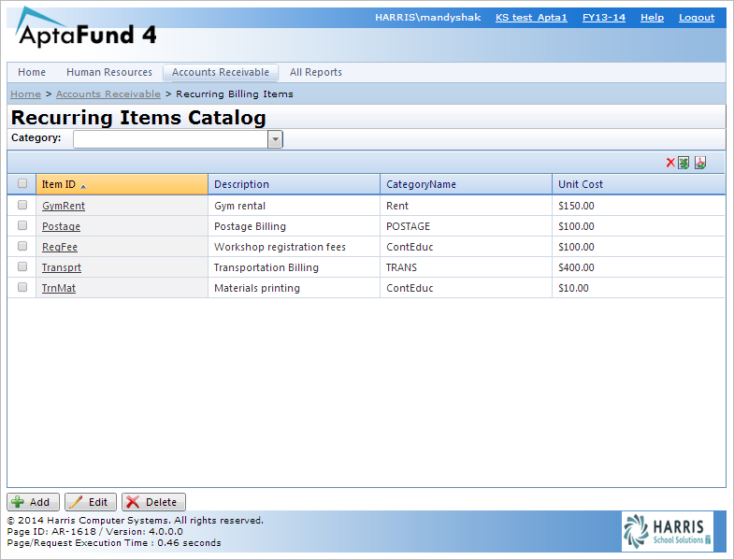
Task: Check the Transprt row checkbox
Action: coord(22,266)
